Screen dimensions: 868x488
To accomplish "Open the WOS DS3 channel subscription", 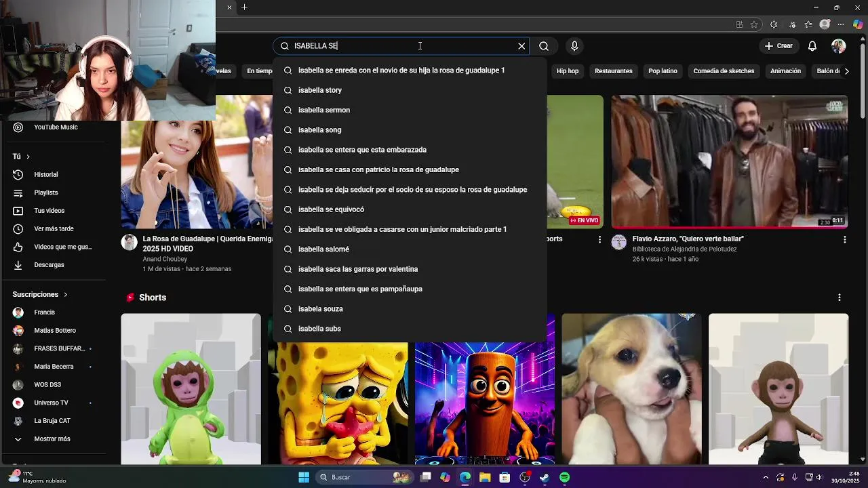I will pos(54,385).
